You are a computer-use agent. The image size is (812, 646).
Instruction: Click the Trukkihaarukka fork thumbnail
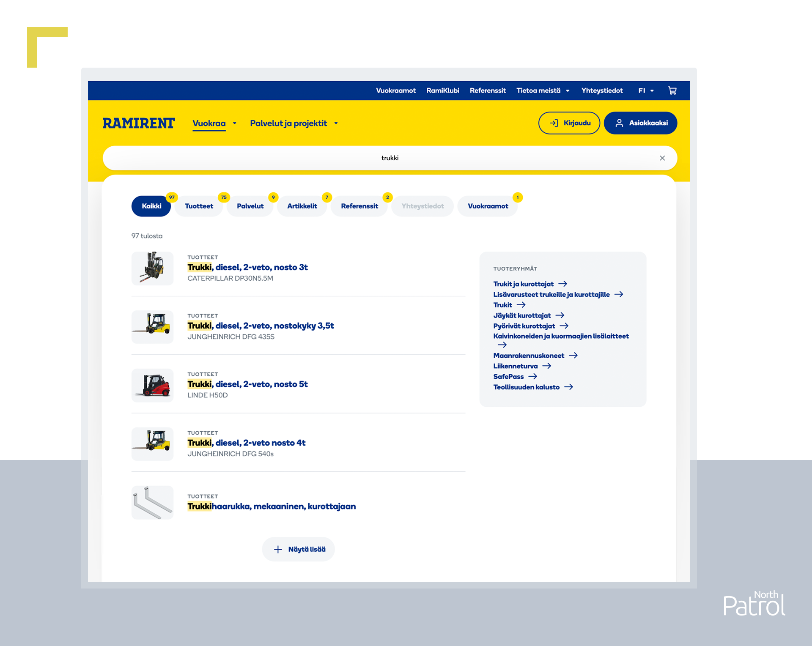pos(152,503)
